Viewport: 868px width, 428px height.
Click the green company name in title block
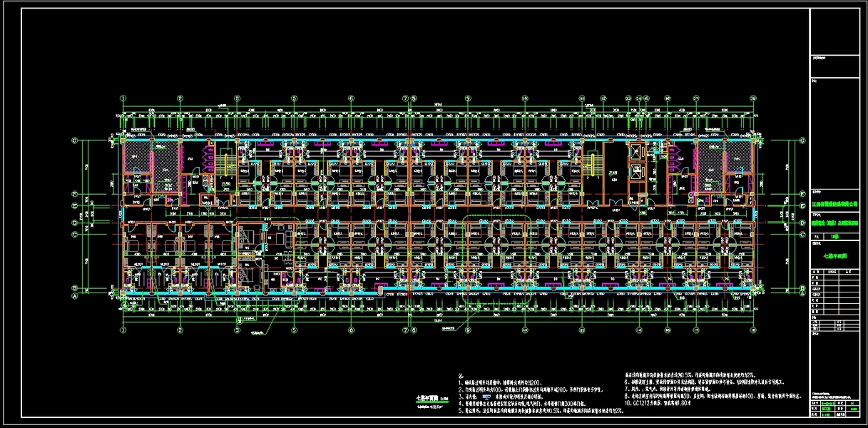coord(835,203)
